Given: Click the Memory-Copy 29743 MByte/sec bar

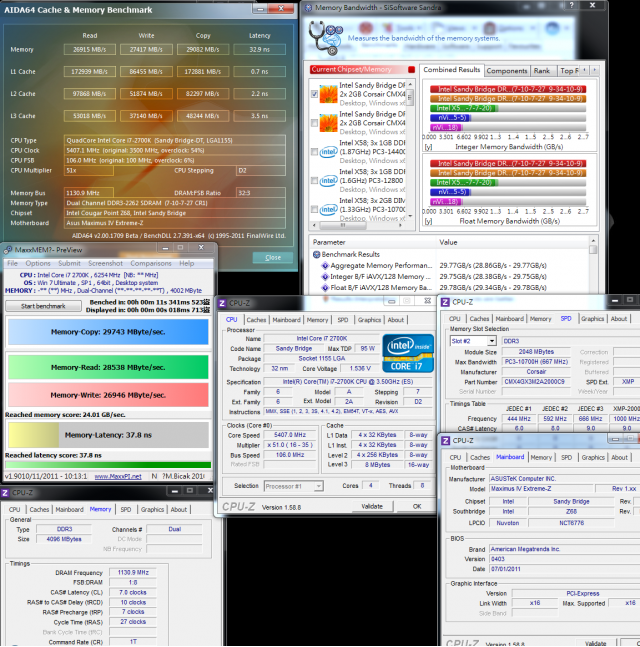Looking at the screenshot, I should 108,332.
